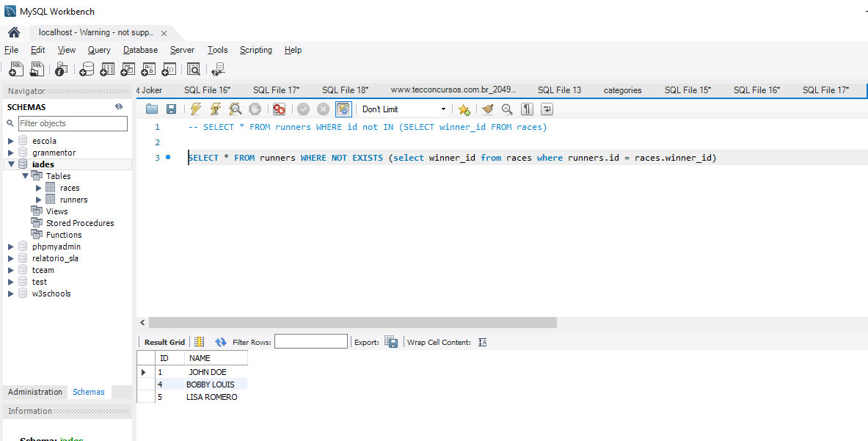Click the Filter Rows input box
The image size is (868, 441).
[310, 341]
